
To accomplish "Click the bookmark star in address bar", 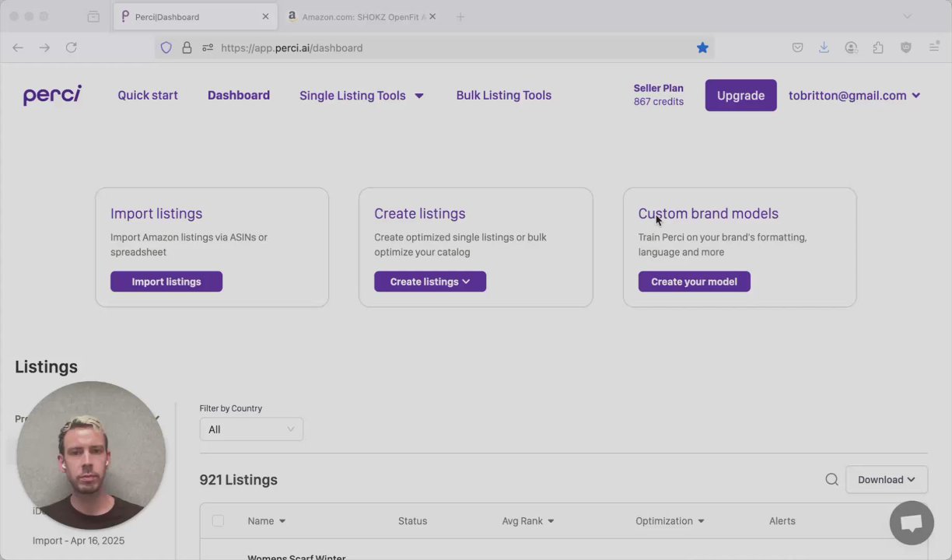I will pos(702,48).
